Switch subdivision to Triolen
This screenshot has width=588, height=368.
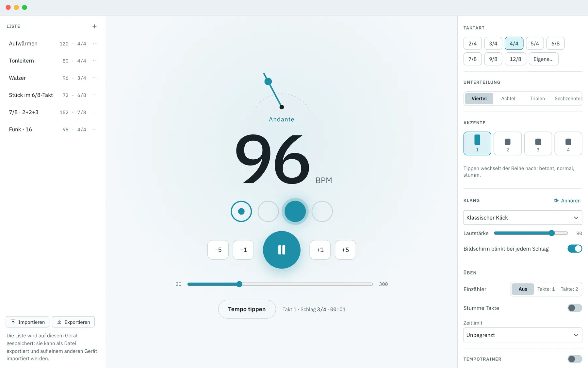click(537, 98)
